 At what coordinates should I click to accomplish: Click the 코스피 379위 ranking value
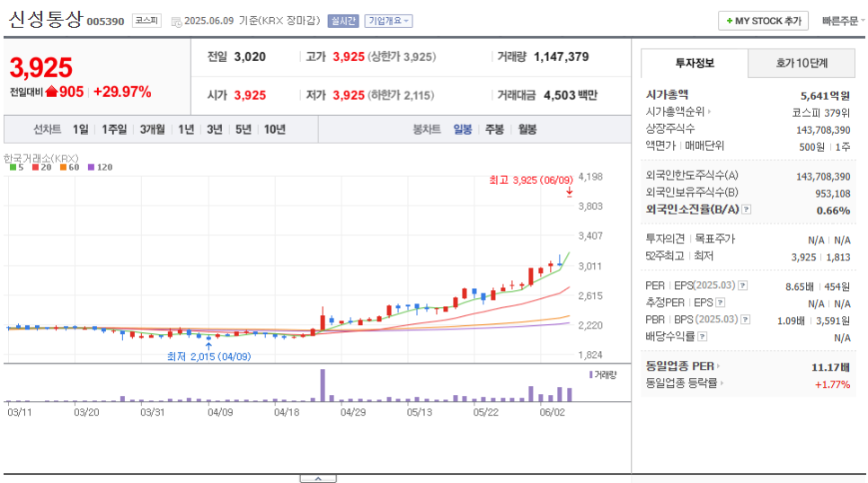[x=821, y=113]
